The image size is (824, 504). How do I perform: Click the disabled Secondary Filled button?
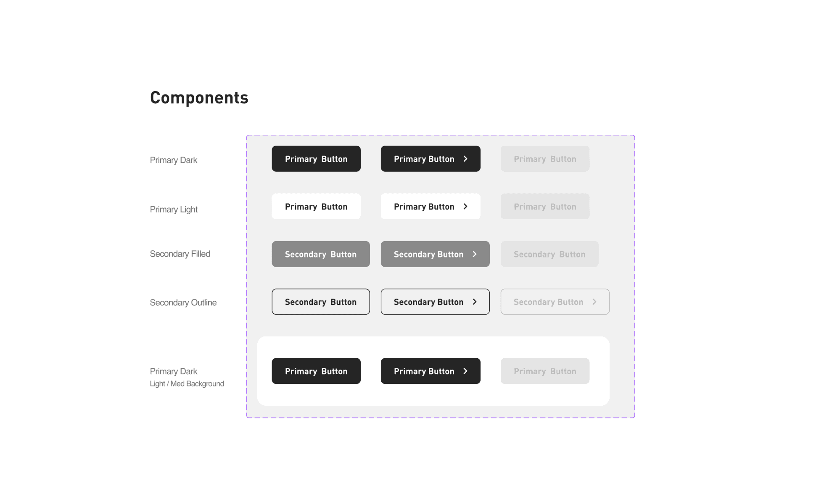[x=549, y=254]
